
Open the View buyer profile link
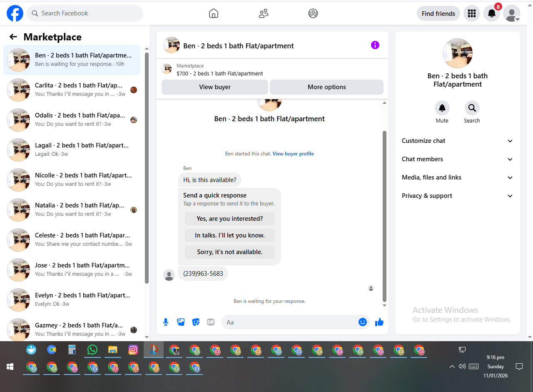click(293, 154)
